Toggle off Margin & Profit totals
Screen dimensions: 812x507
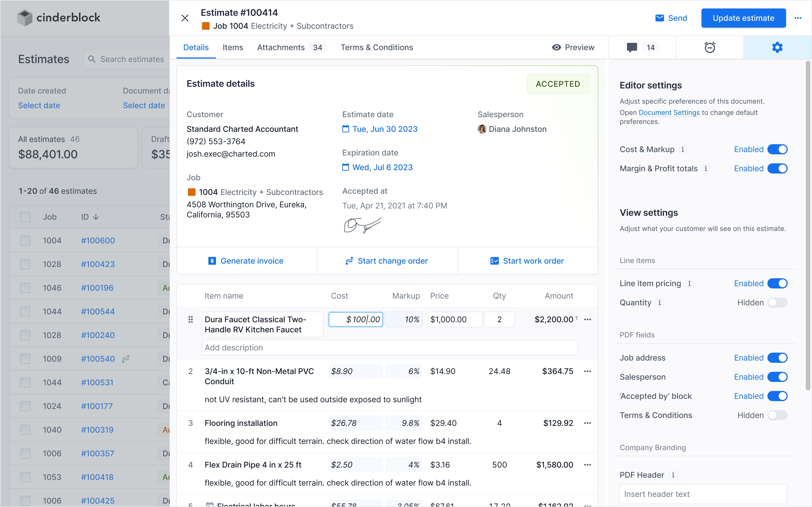pos(777,168)
